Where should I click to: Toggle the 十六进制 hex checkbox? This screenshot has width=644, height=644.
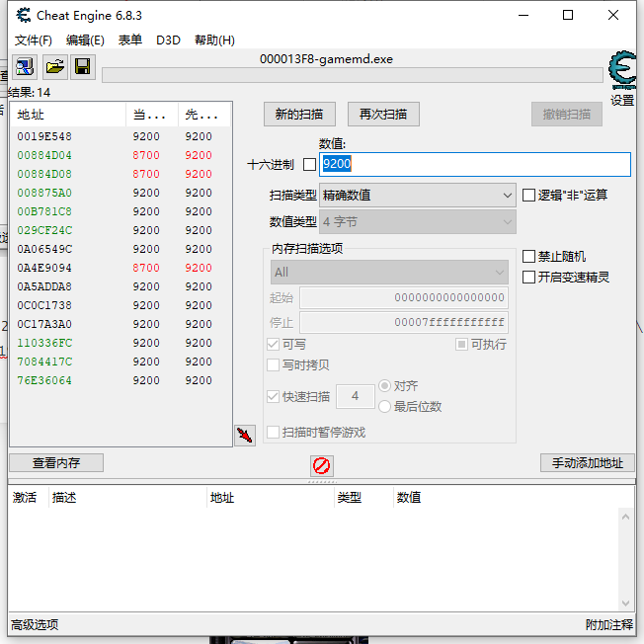(x=309, y=165)
